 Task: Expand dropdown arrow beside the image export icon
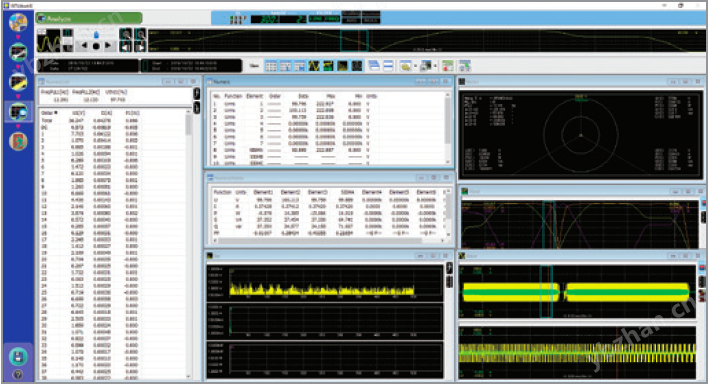435,66
